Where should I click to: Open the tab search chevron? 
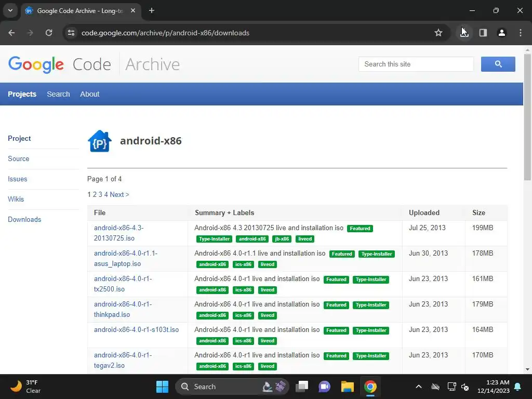click(x=10, y=10)
